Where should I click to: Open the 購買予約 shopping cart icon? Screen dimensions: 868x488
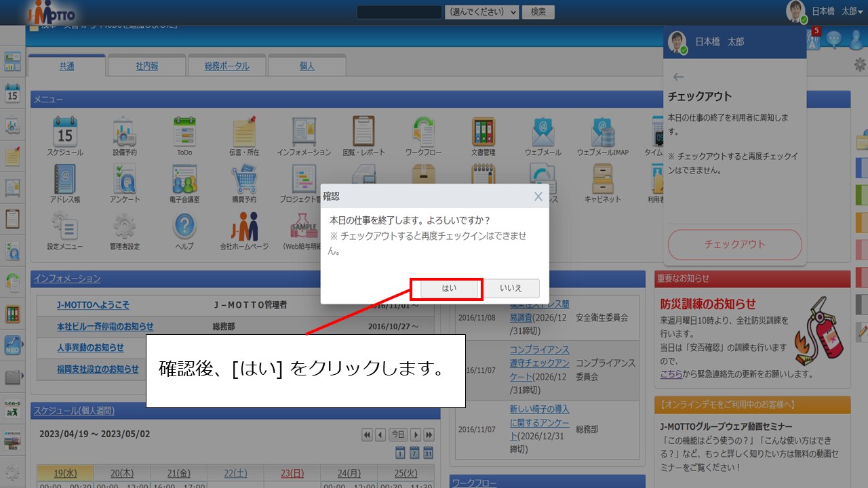[244, 178]
